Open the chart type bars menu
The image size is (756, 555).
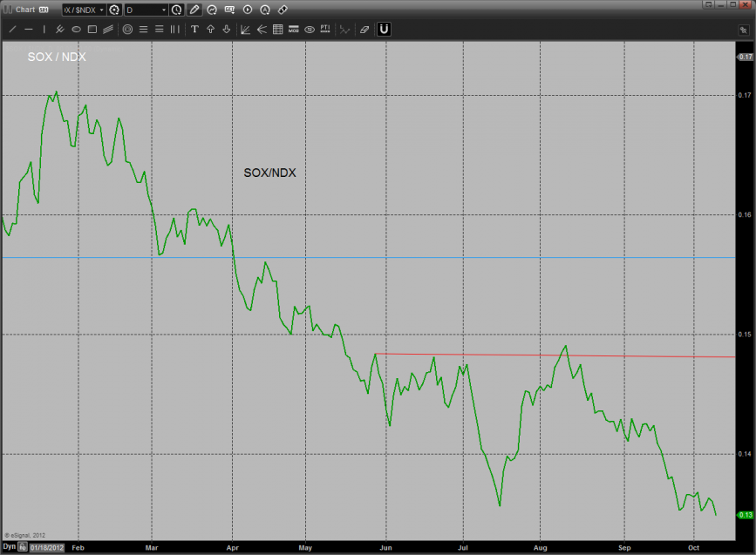point(229,10)
